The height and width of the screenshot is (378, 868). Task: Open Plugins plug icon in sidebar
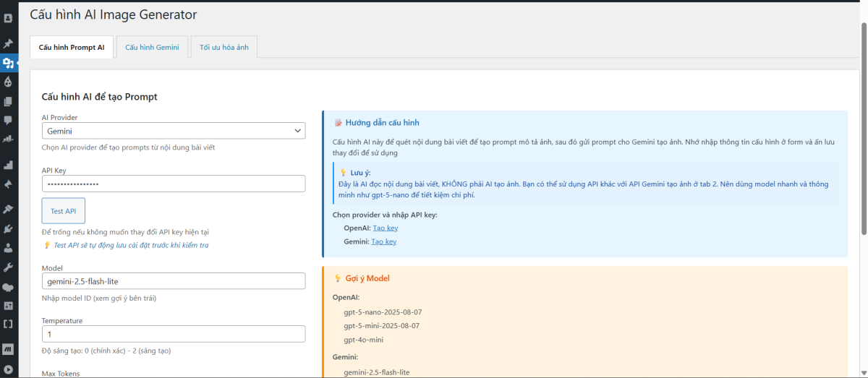pyautogui.click(x=8, y=228)
